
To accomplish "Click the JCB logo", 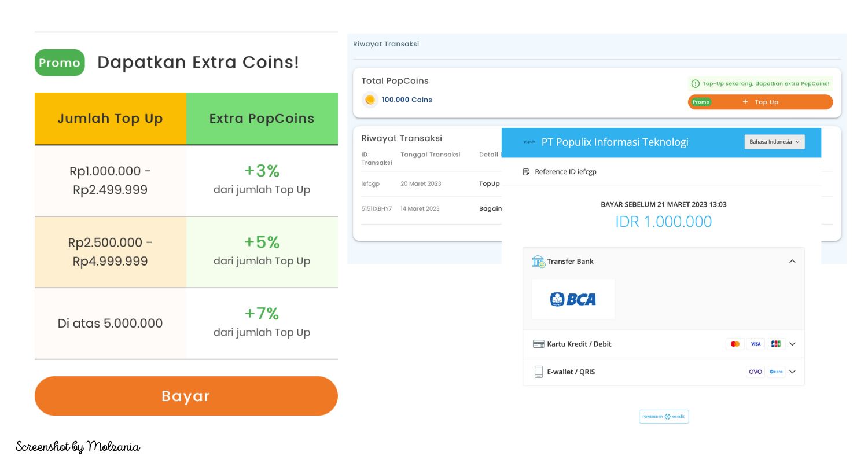I will 776,344.
